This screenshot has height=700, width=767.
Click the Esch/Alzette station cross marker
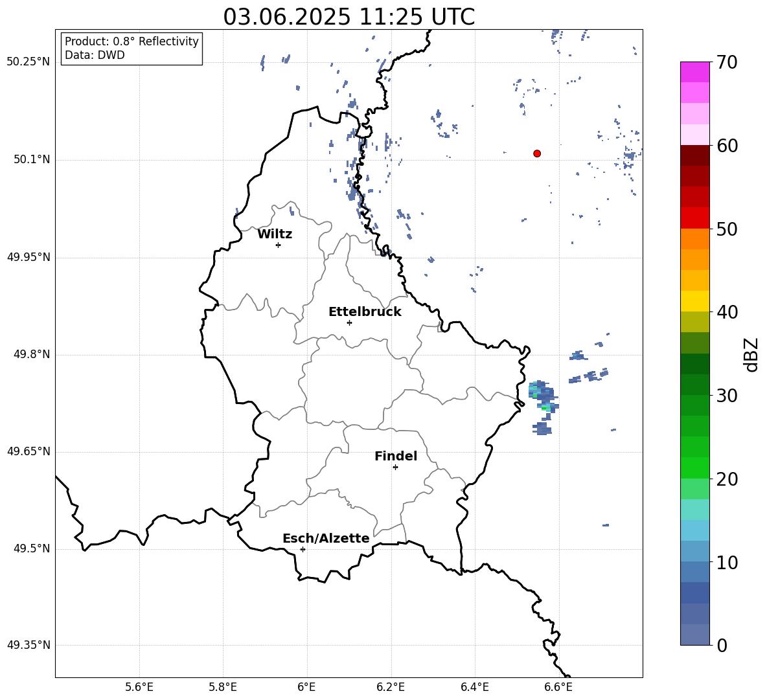[x=303, y=549]
